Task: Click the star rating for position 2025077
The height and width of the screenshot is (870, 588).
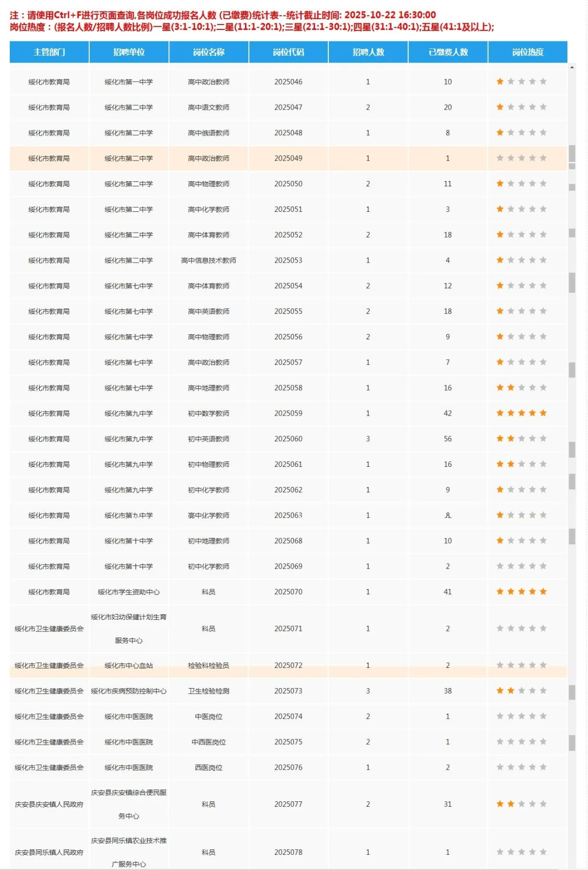Action: (x=521, y=804)
